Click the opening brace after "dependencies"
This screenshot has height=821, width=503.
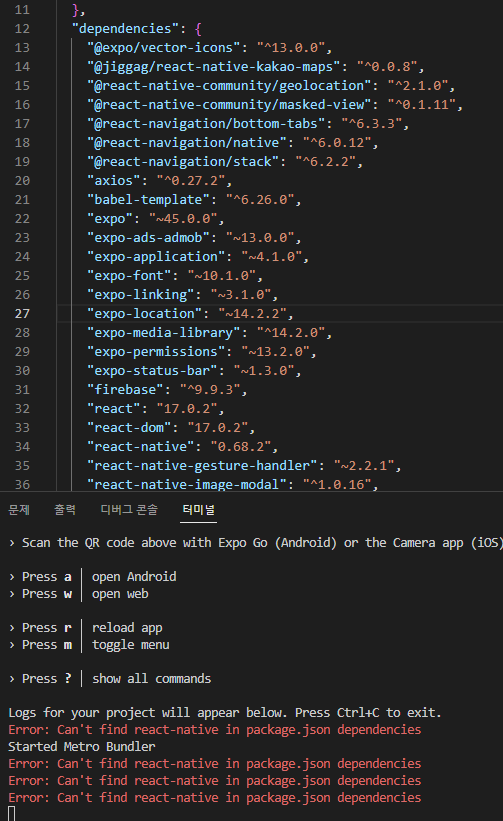click(x=198, y=29)
